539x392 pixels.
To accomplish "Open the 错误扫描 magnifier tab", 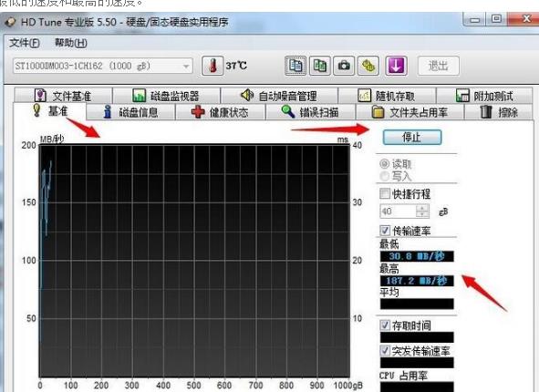I will click(x=310, y=112).
